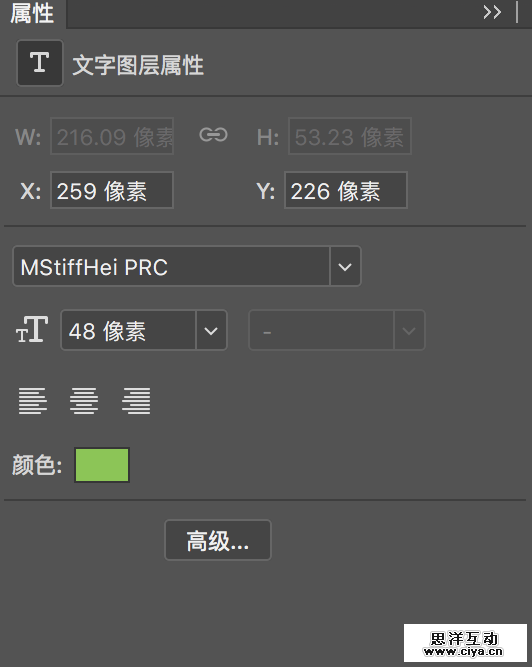
Task: Select left align text icon
Action: (x=33, y=400)
